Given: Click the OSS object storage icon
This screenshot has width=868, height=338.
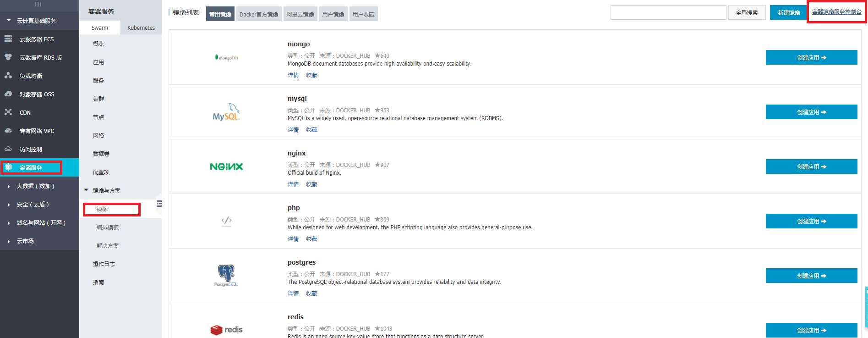Looking at the screenshot, I should click(8, 94).
